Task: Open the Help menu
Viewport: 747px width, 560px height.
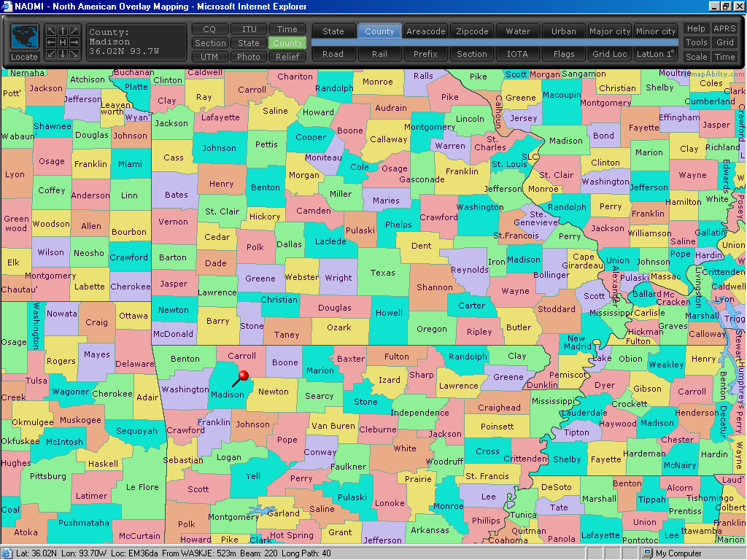Action: (x=696, y=28)
